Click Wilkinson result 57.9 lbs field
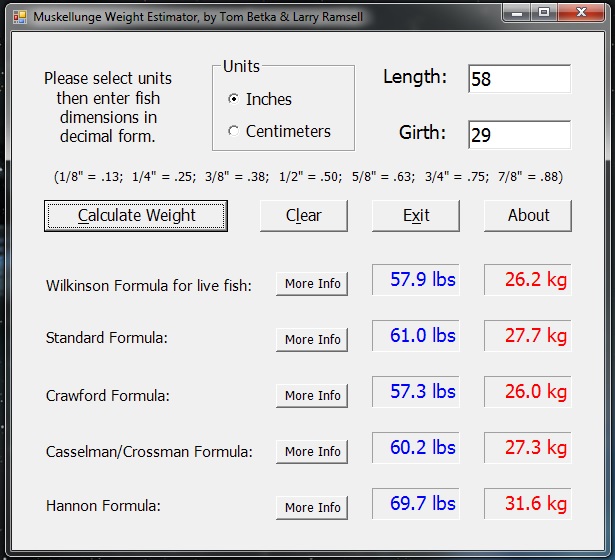 416,280
